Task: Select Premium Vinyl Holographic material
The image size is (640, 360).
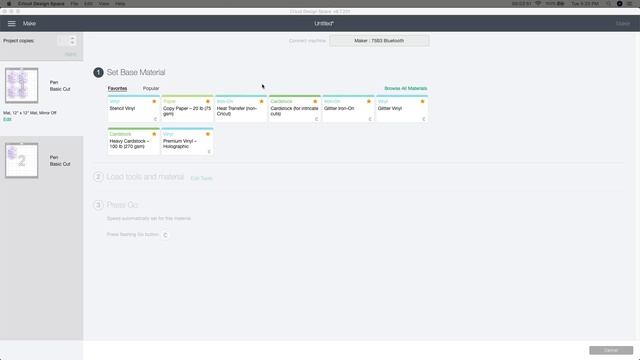Action: tap(187, 142)
